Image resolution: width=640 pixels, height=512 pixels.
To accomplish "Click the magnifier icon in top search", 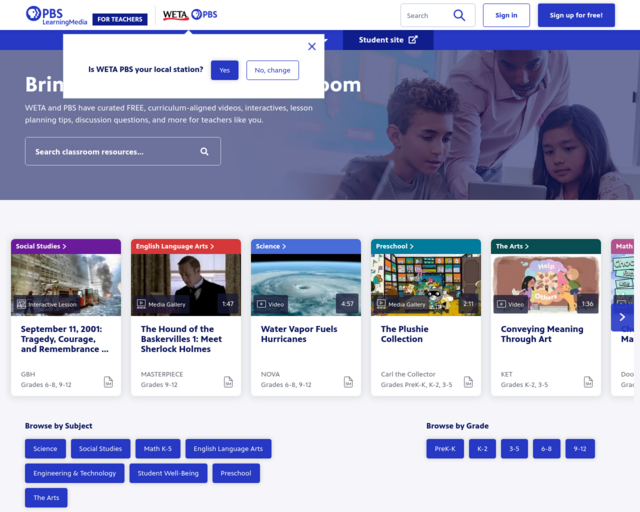I will [459, 16].
